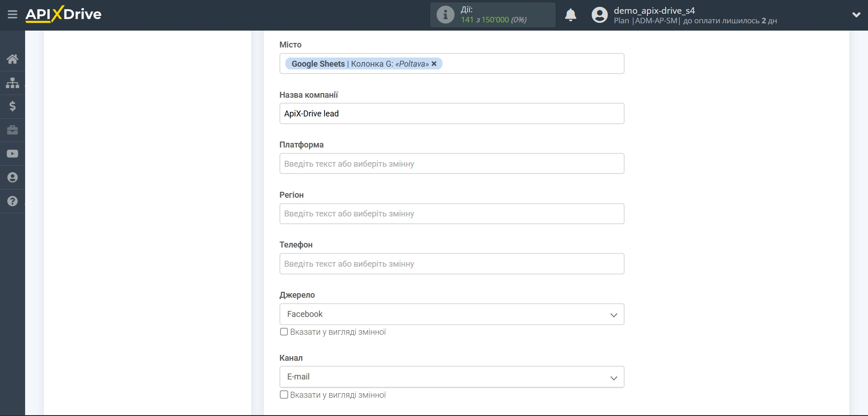Click into the Телефон input field
The width and height of the screenshot is (868, 416).
[452, 264]
